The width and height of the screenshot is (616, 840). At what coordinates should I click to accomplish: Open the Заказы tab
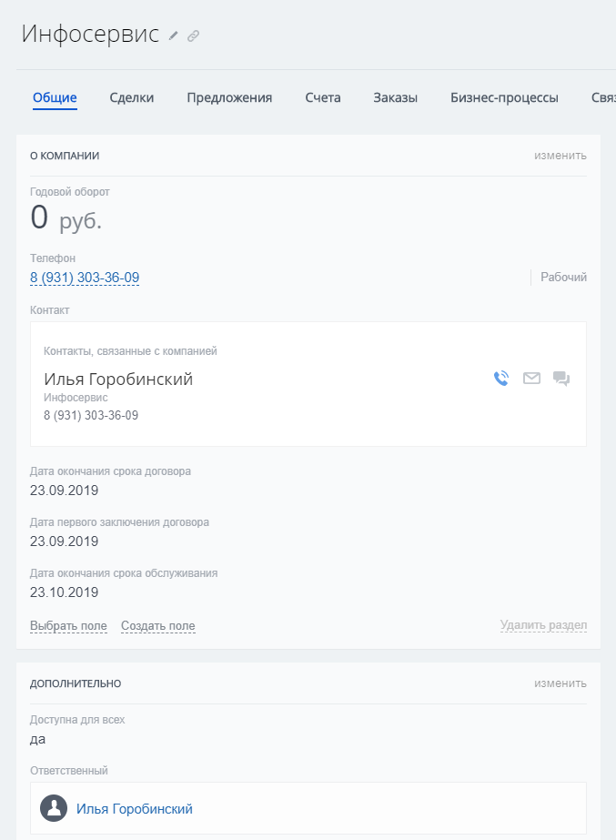tap(395, 98)
